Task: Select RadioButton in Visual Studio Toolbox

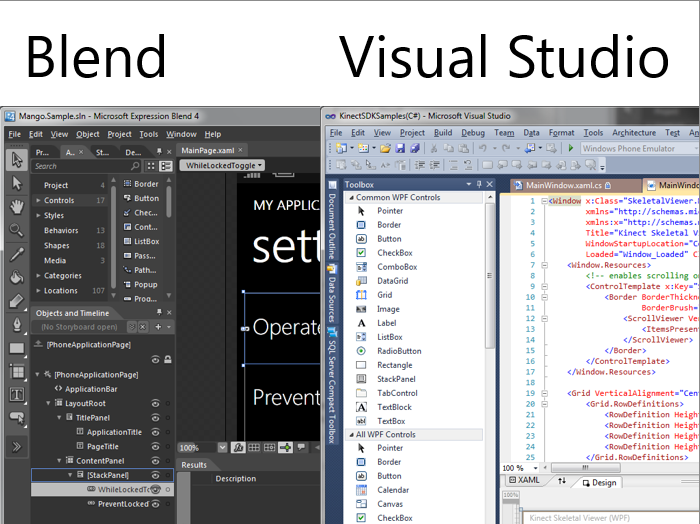Action: click(399, 351)
